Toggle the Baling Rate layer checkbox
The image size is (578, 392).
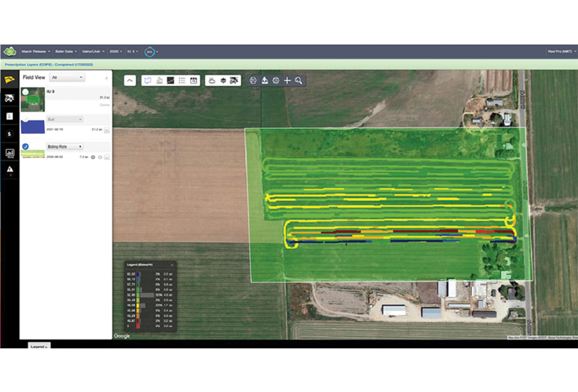tap(25, 147)
